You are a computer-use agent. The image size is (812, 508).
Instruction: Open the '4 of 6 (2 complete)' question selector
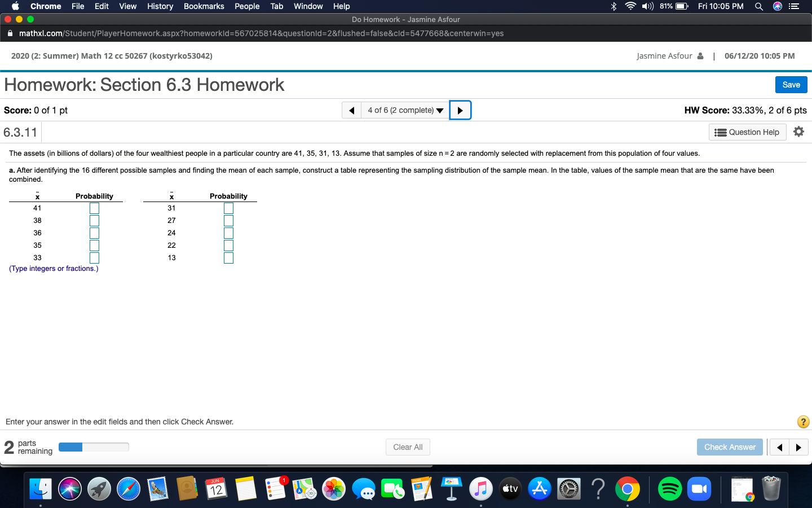coord(404,110)
